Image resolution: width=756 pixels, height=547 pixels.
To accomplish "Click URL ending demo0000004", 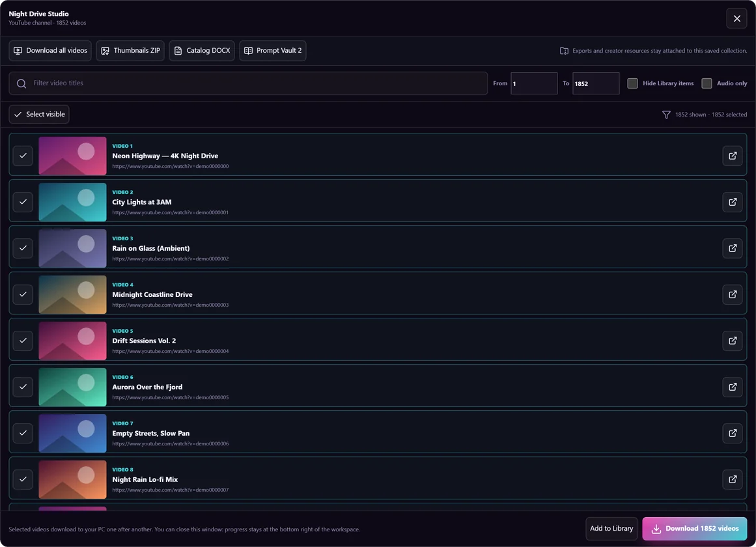I will pos(170,352).
